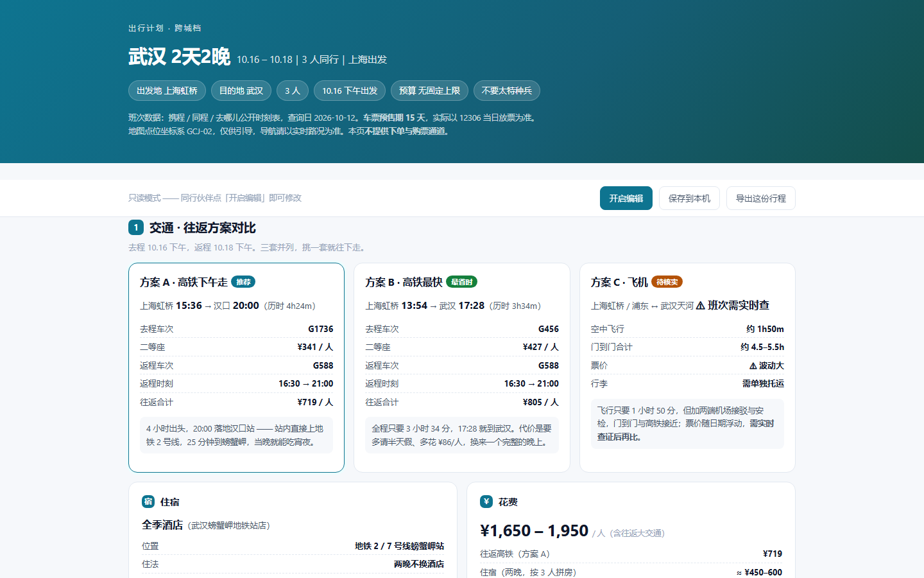Select the 出发地 上海虹桥 chip
Viewport: 924px width, 578px height.
(x=167, y=91)
